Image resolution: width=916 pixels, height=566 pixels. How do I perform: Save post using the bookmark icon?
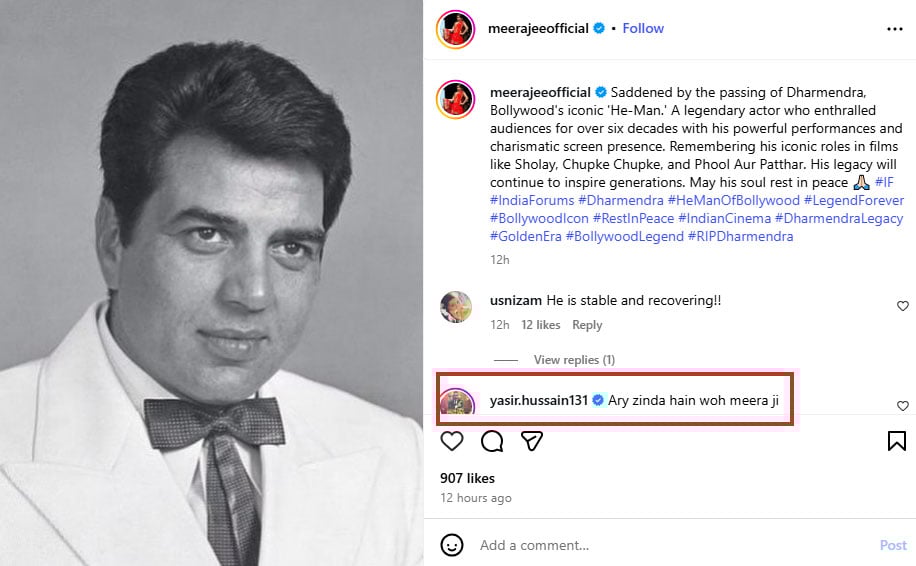896,441
